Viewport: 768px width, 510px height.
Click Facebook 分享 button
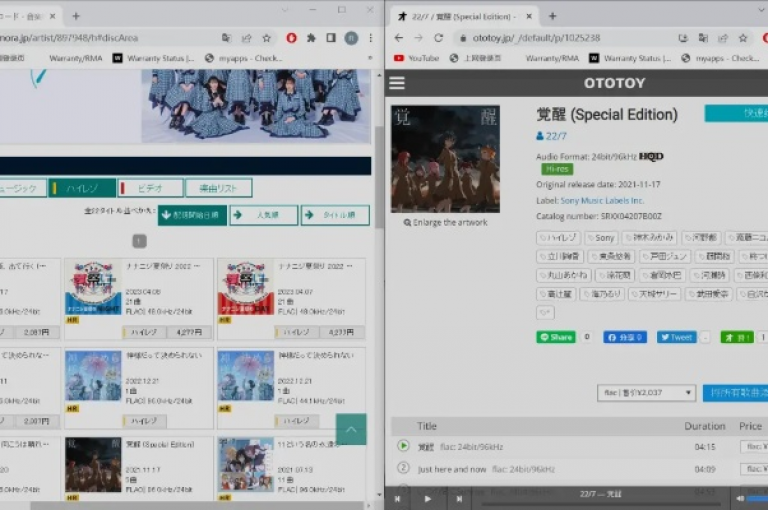click(x=625, y=337)
